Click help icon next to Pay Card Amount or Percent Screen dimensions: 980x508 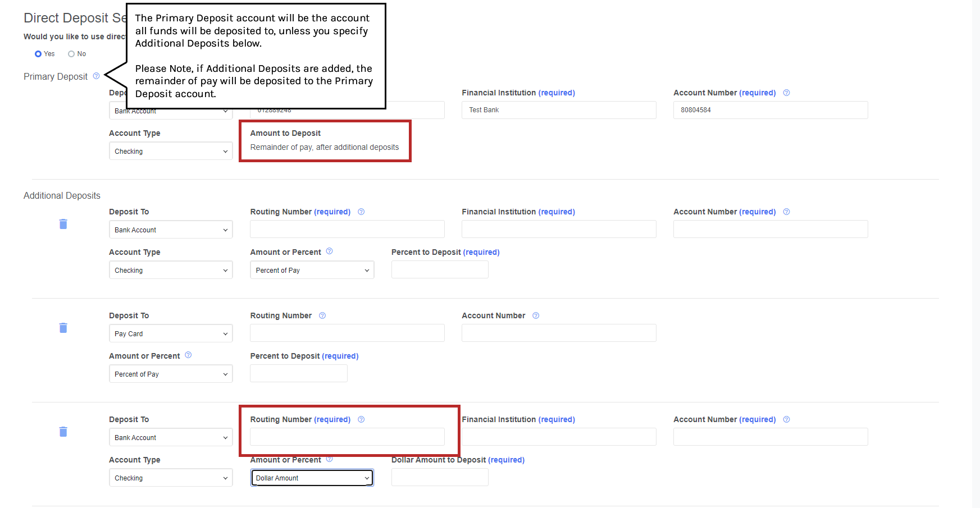(x=188, y=355)
